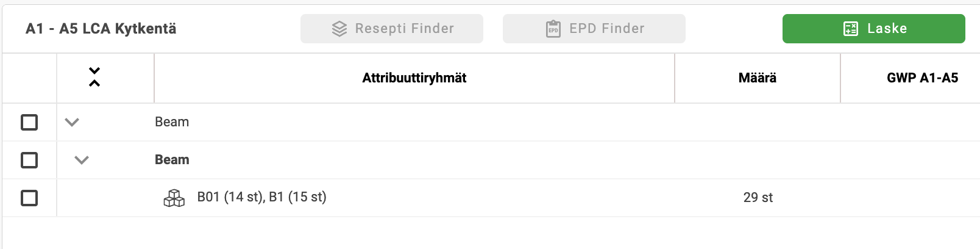Click the EPD clipboard icon
The width and height of the screenshot is (980, 249).
tap(553, 29)
